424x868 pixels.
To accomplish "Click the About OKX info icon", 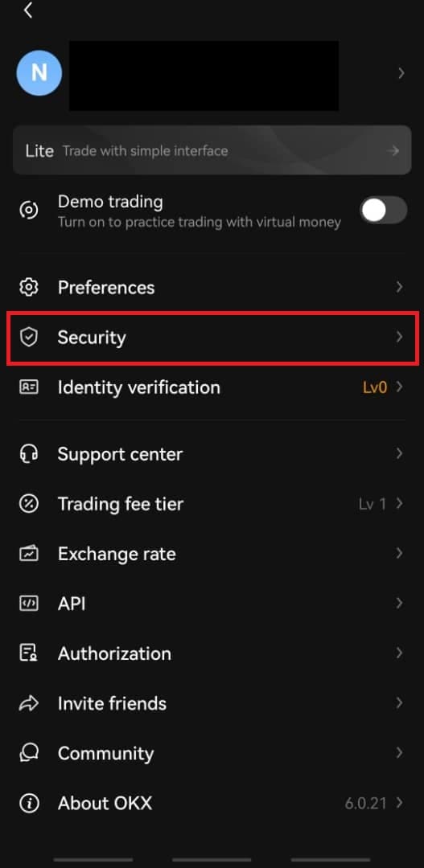I will (x=29, y=803).
